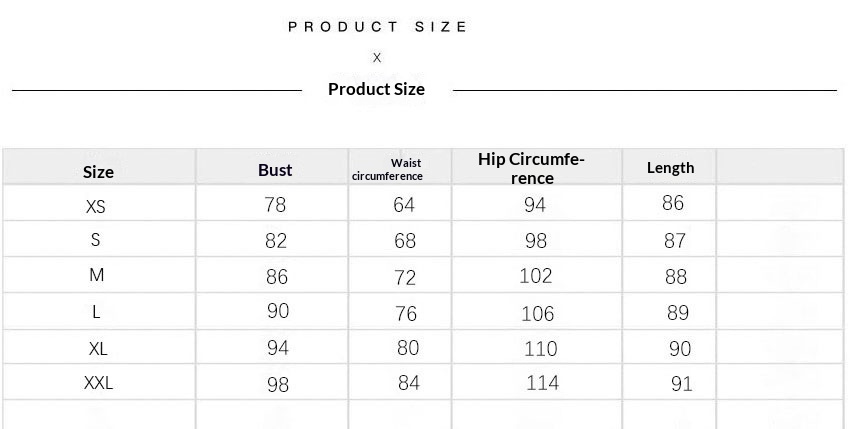
Task: Click the XXL size row label
Action: click(98, 383)
